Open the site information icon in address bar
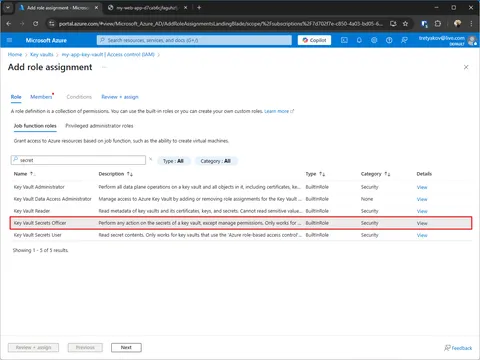480x360 pixels. pyautogui.click(x=51, y=24)
